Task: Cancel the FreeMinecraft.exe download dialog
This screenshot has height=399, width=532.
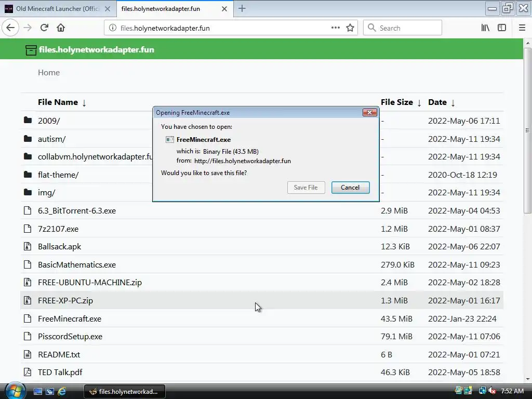Action: (350, 188)
